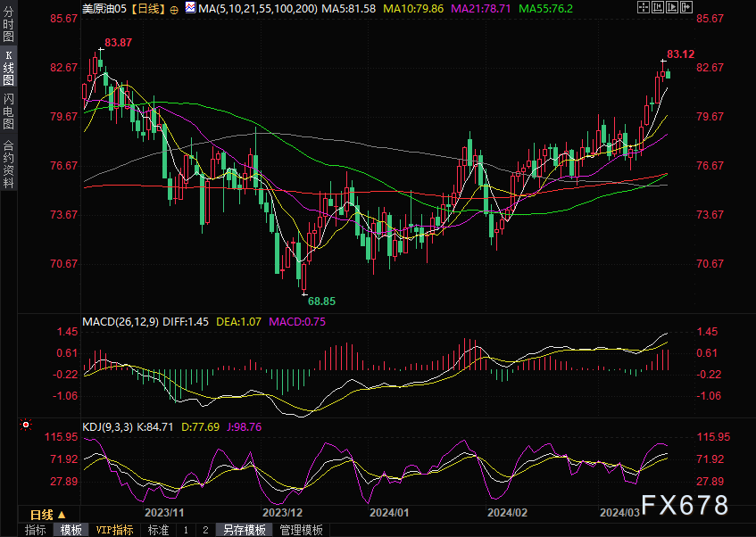Click the 2023/12 date axis label
The width and height of the screenshot is (756, 537).
click(283, 512)
